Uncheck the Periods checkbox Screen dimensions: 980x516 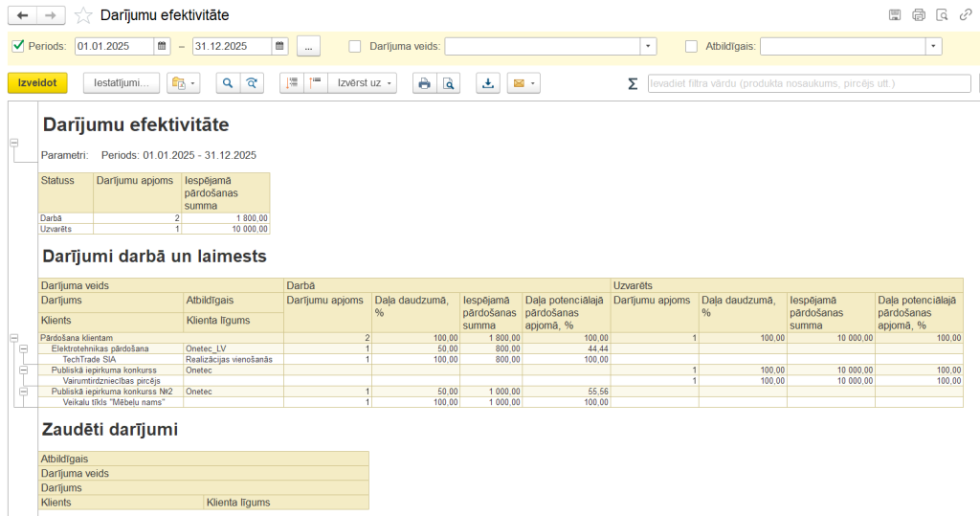pyautogui.click(x=18, y=46)
